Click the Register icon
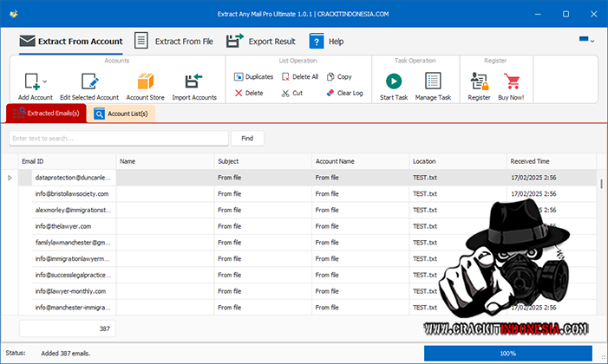Screen dimensions: 608x364 coord(479,81)
